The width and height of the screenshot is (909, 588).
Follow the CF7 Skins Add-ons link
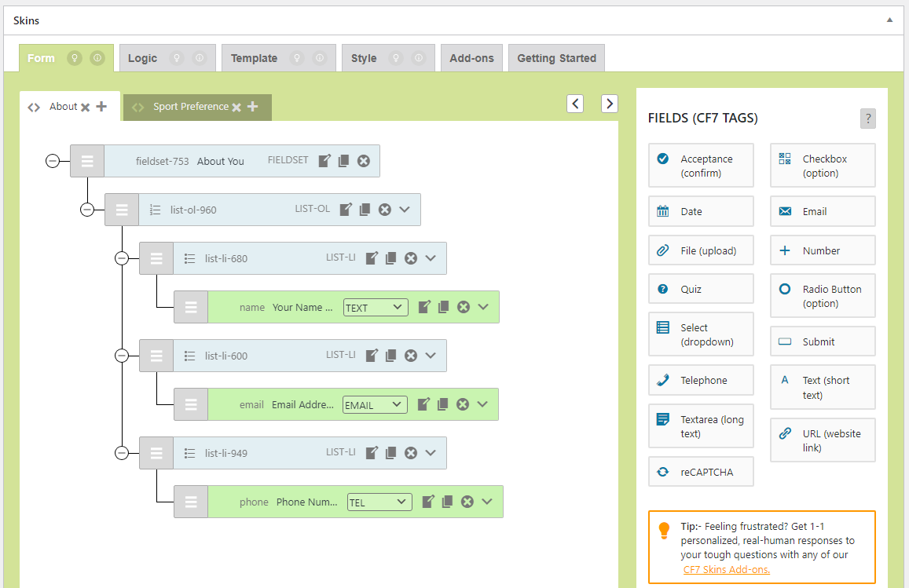(x=726, y=569)
